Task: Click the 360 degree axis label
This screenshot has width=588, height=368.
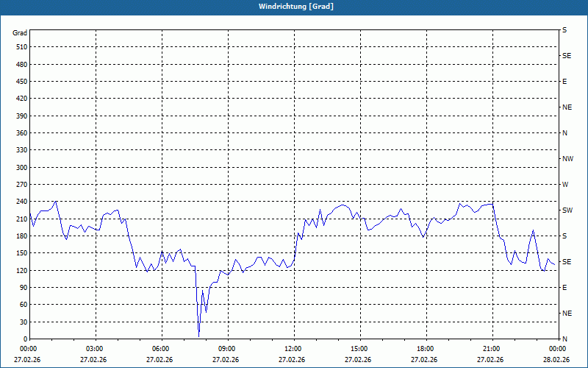Action: point(21,133)
